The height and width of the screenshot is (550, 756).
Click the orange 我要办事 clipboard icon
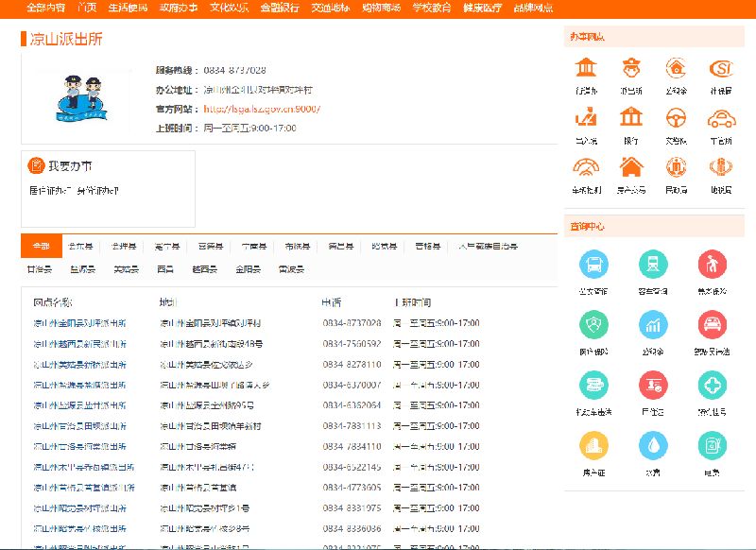click(36, 165)
